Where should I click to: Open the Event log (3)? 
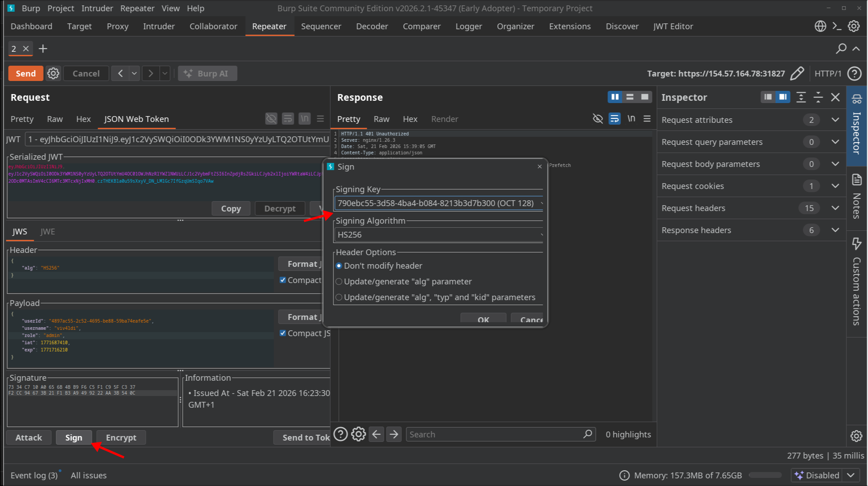[x=34, y=475]
